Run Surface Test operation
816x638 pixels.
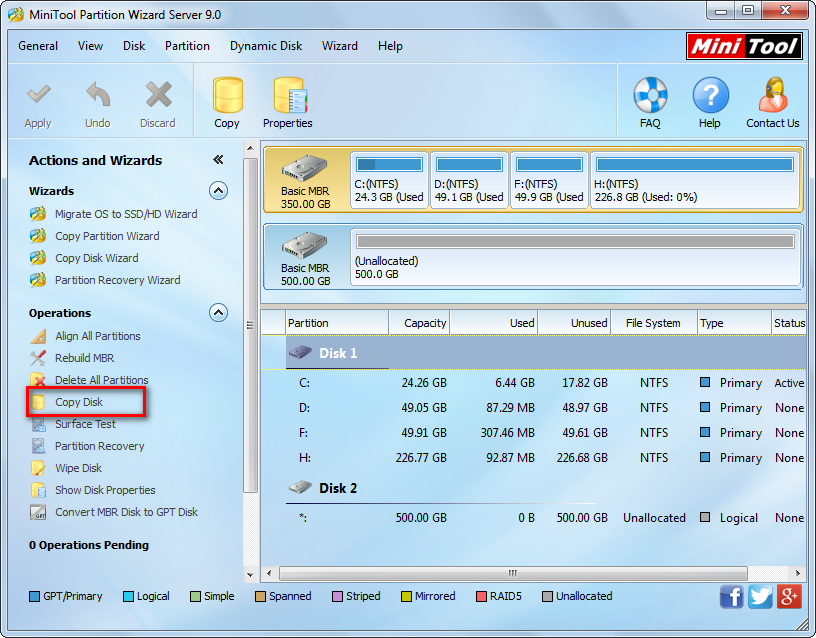coord(73,424)
